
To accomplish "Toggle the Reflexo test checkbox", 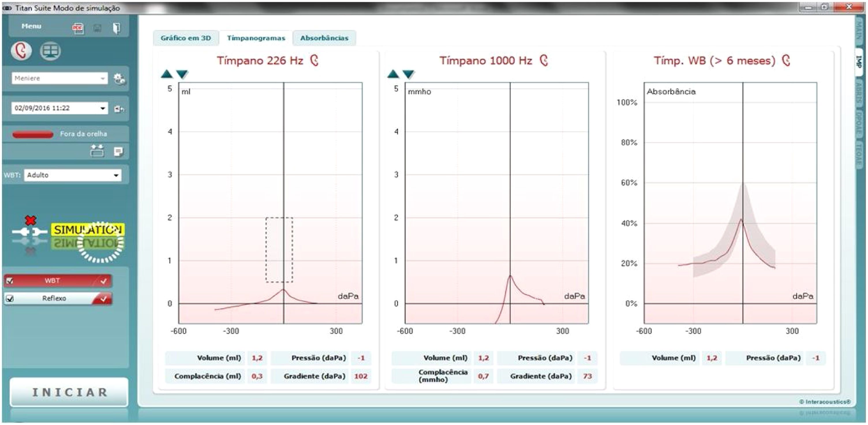I will click(x=10, y=298).
